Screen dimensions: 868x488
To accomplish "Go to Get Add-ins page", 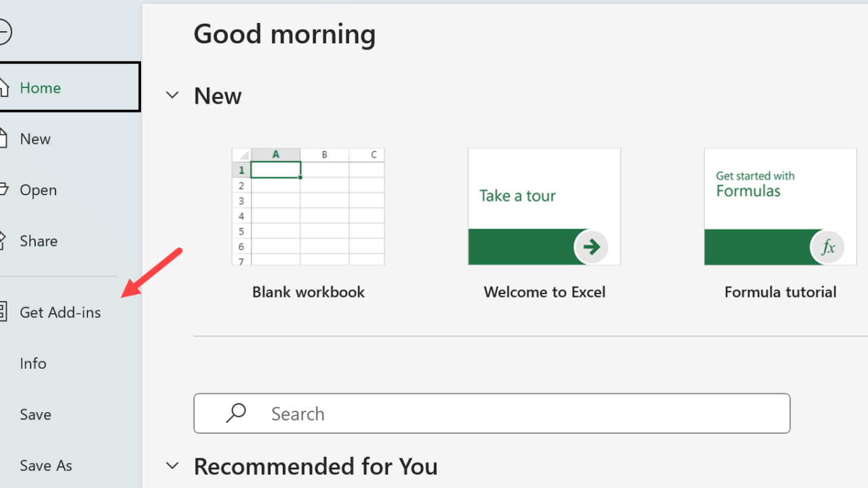I will coord(60,312).
